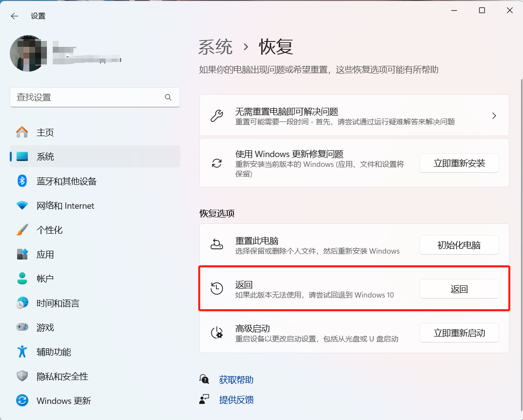
Task: Click the vertical scrollbar on the right
Action: coord(522,245)
